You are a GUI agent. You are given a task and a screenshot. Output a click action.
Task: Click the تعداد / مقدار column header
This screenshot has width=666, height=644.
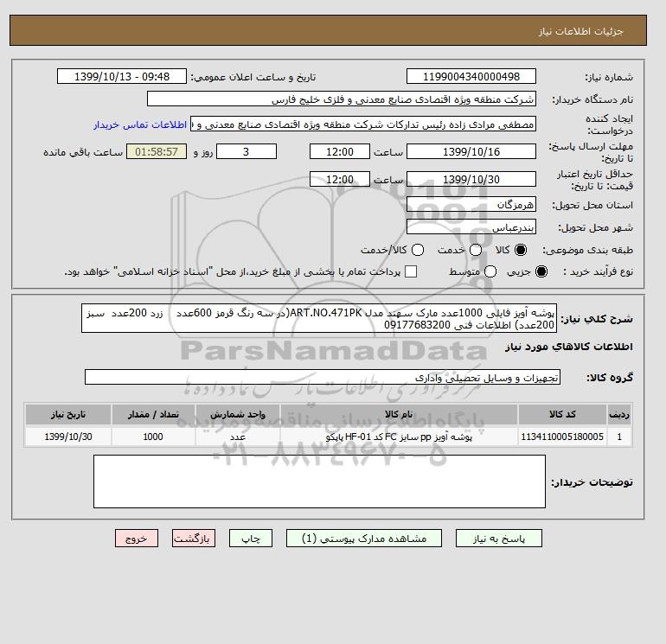point(153,414)
